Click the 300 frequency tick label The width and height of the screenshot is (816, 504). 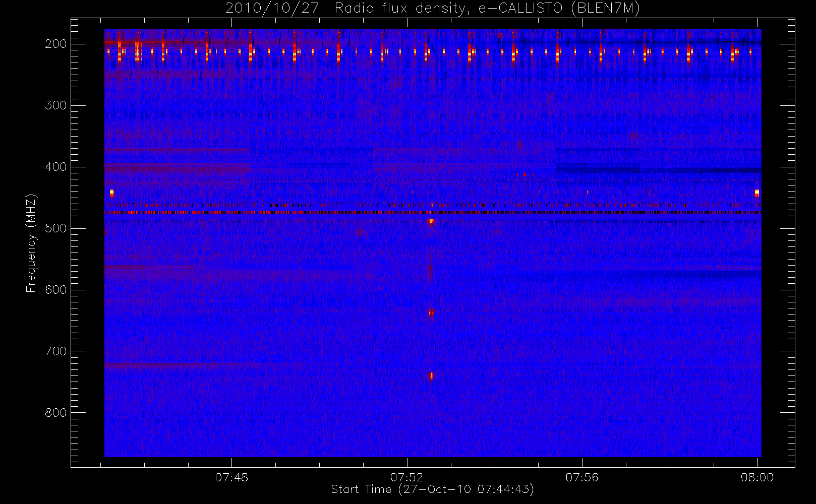tap(56, 105)
